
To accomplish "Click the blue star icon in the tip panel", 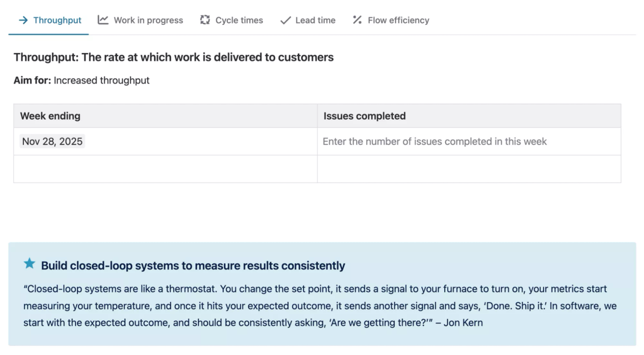I will [29, 264].
